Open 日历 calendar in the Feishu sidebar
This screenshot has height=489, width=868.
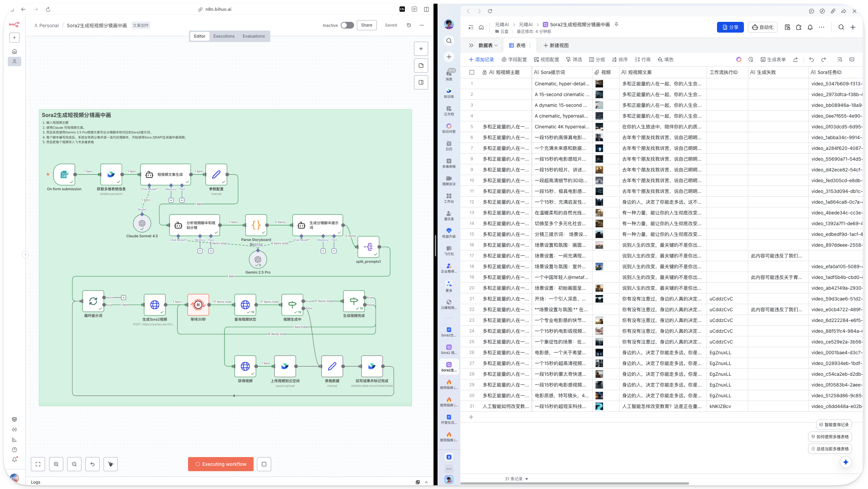(x=449, y=146)
